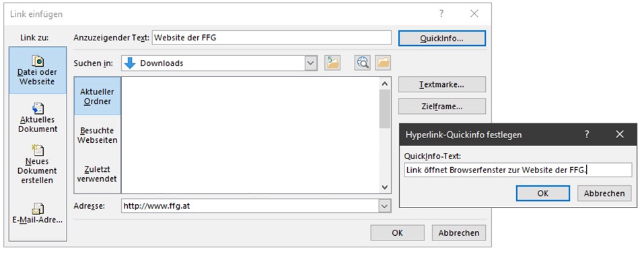644x254 pixels.
Task: Click file list scrollbar up arrow
Action: [385, 84]
